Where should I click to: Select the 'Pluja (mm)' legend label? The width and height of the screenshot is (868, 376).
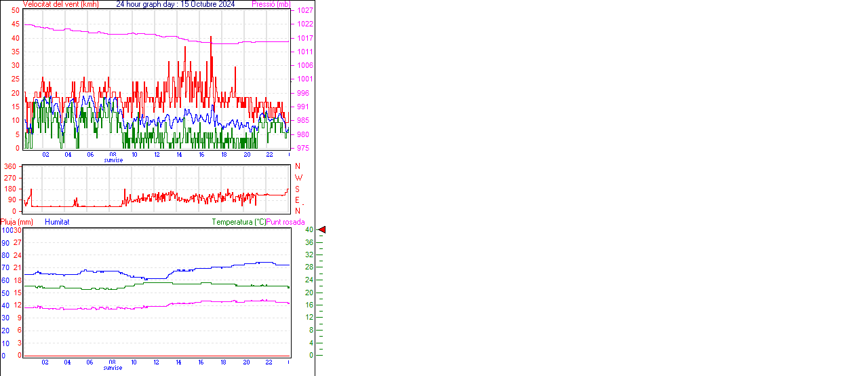coord(16,222)
